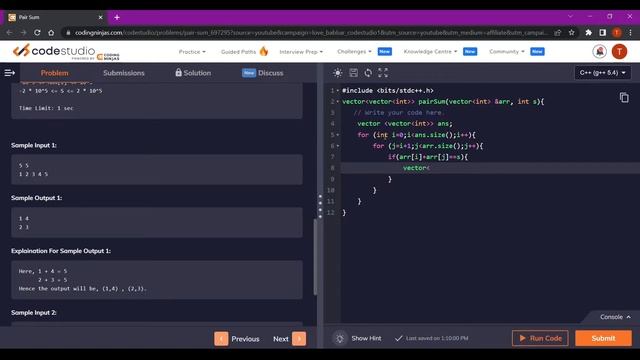Submit the solution

[x=603, y=338]
